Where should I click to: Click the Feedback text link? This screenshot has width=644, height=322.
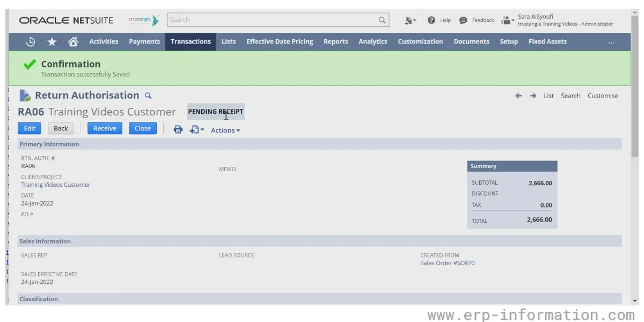(x=483, y=20)
